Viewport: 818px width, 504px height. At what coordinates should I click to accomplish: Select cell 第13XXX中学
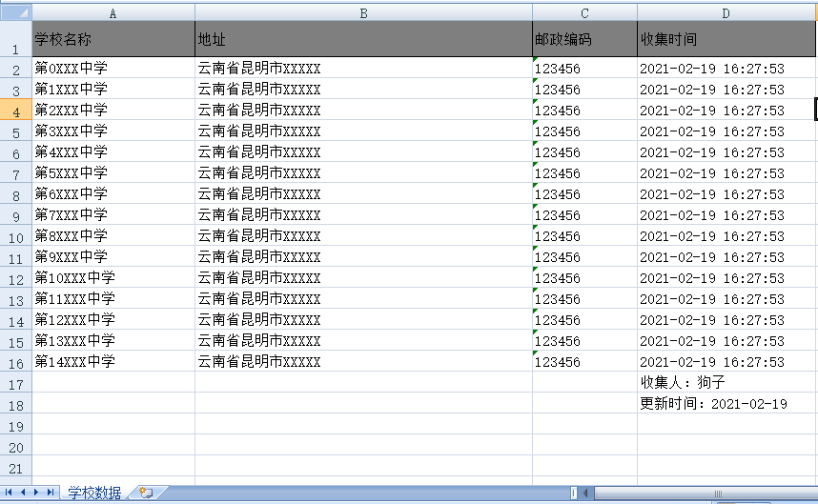point(113,340)
